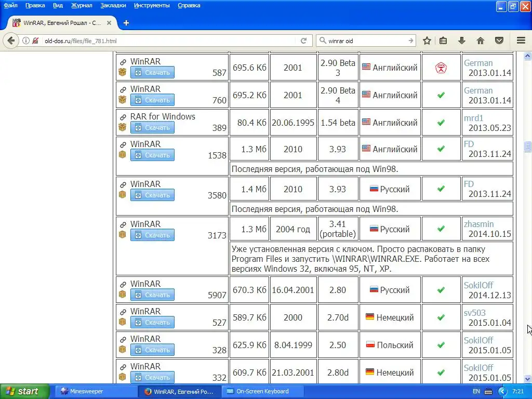Screen dimensions: 532x399
Task: Download WinRAR 2.90 Beta 4 via Скачать
Action: [x=152, y=100]
